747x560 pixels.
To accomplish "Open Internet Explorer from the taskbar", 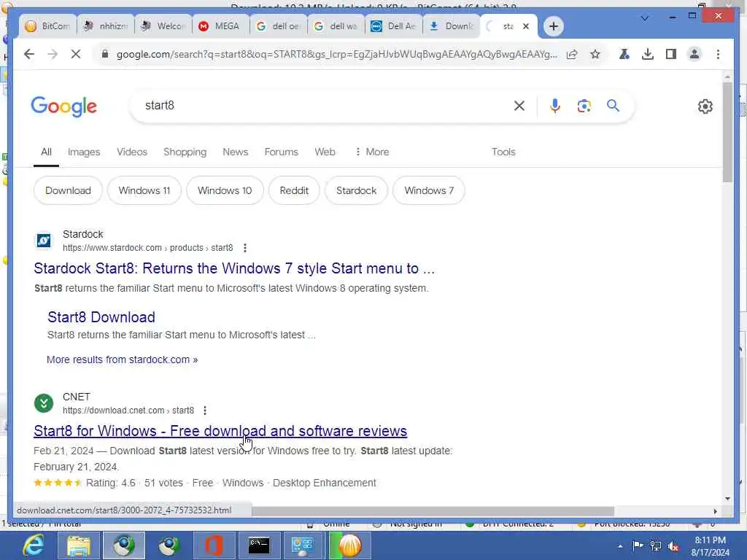I will (x=34, y=545).
